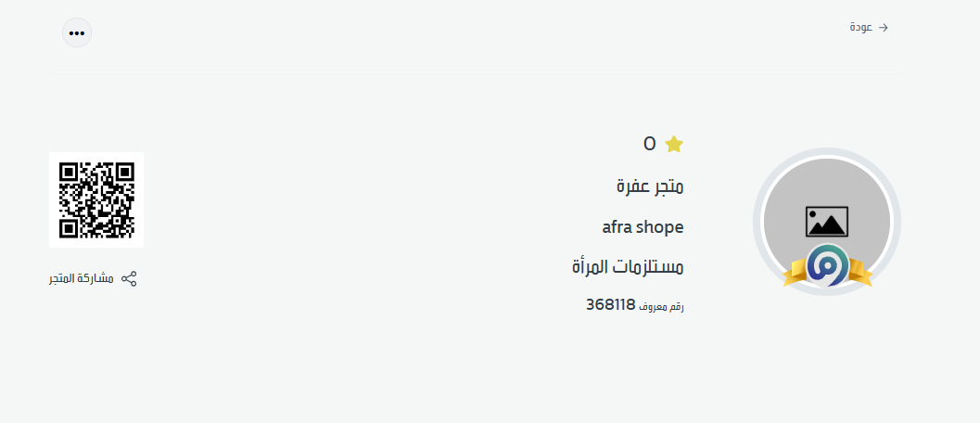Open the store QR code image
This screenshot has width=980, height=423.
96,199
